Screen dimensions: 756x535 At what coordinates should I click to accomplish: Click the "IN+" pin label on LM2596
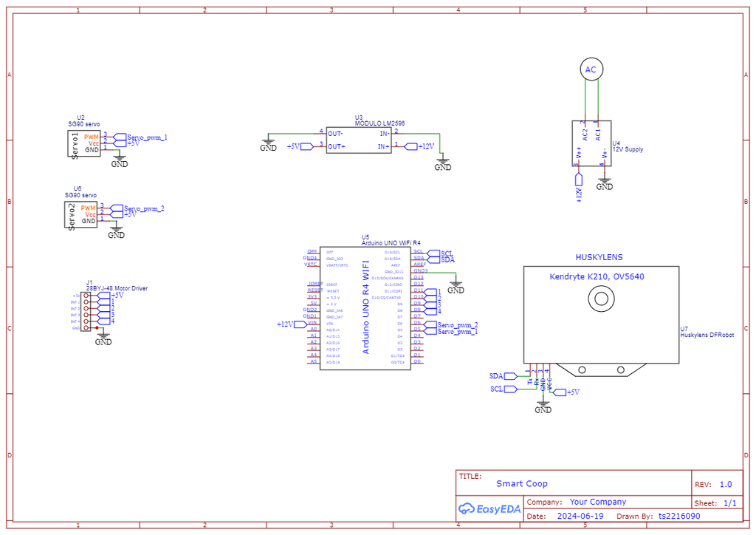point(384,146)
